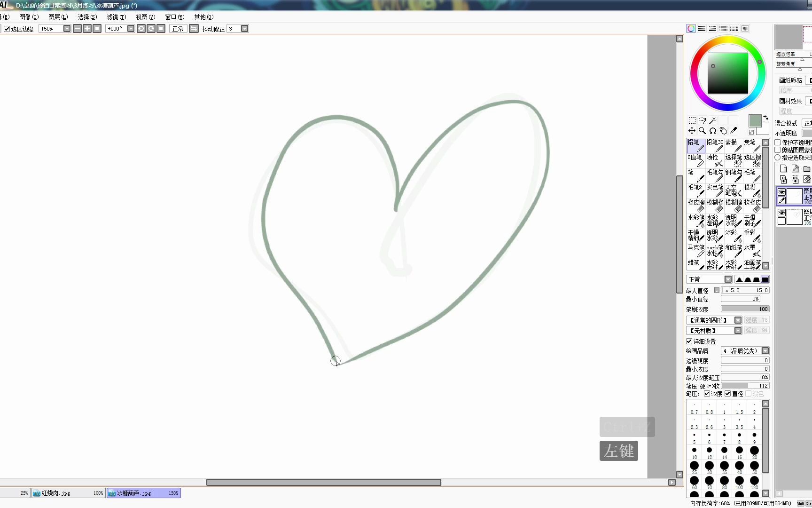Click the 最小直径 value field
Viewport: 812px width, 508px height.
tap(741, 299)
